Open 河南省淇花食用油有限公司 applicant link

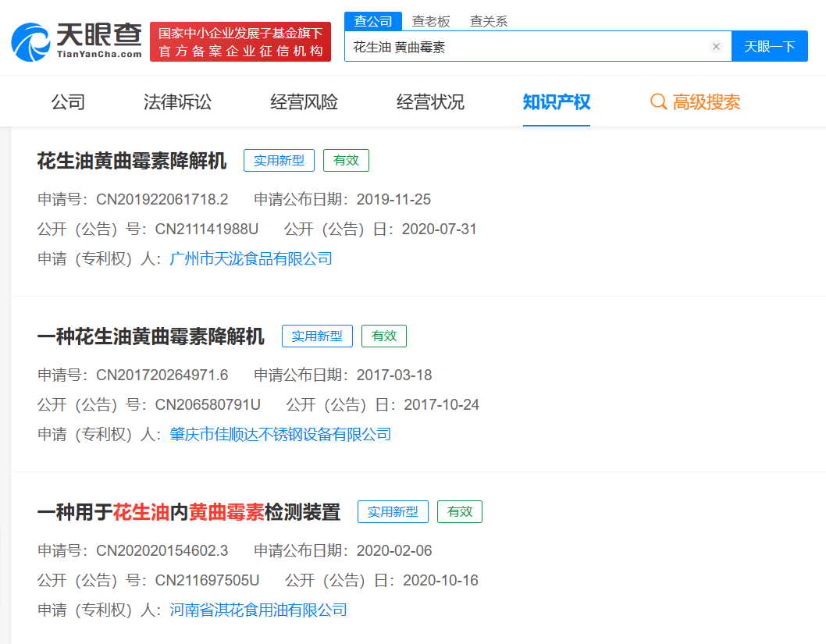[258, 610]
